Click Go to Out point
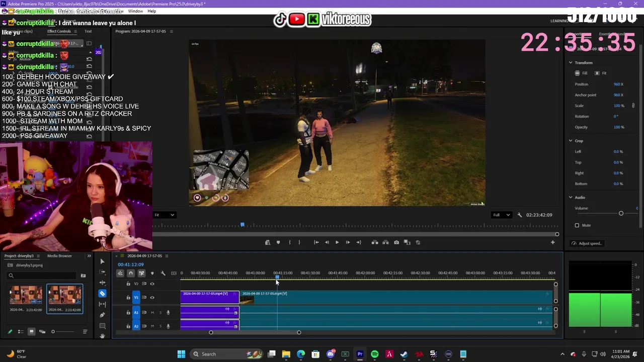The image size is (644, 362). pyautogui.click(x=358, y=242)
